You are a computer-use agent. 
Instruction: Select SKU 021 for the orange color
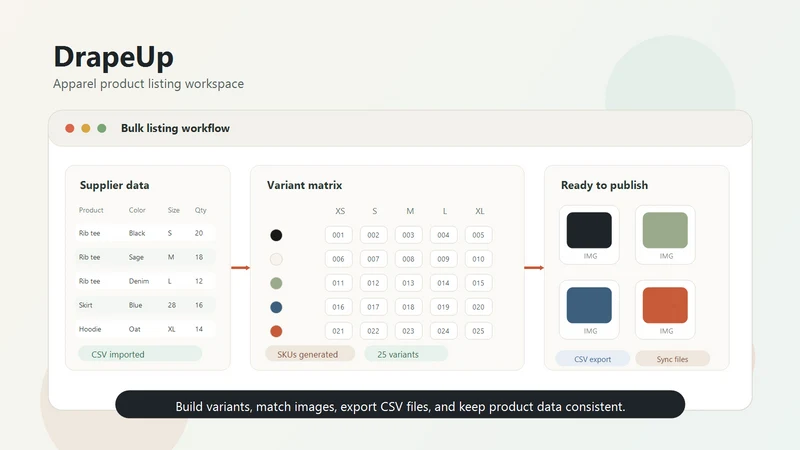pyautogui.click(x=338, y=331)
